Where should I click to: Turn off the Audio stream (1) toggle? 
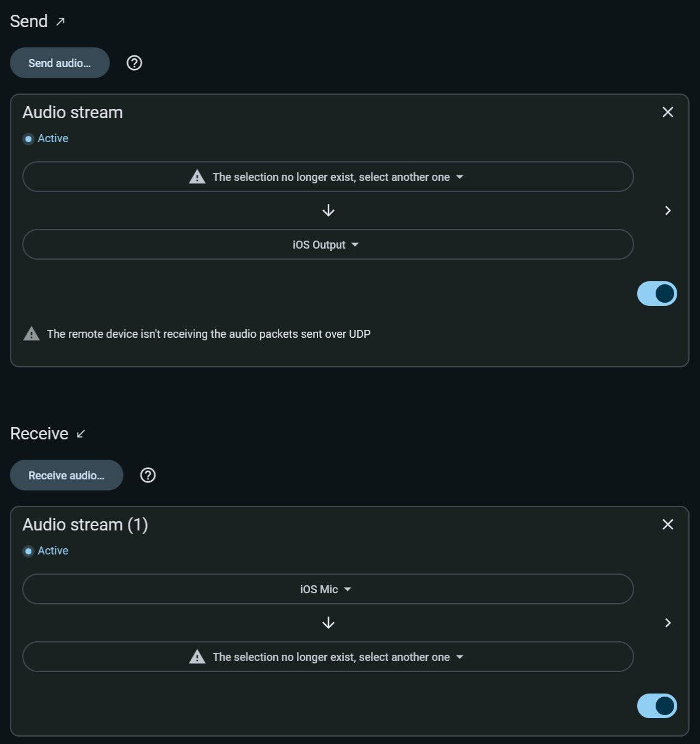(x=657, y=706)
